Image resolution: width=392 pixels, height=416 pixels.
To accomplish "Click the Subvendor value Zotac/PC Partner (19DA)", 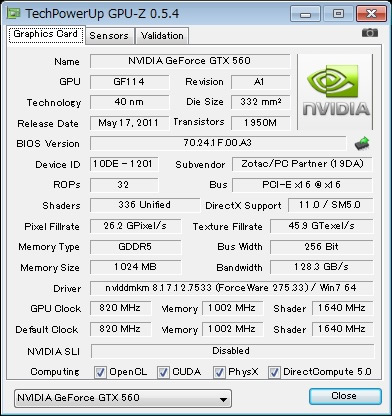I will pos(302,164).
